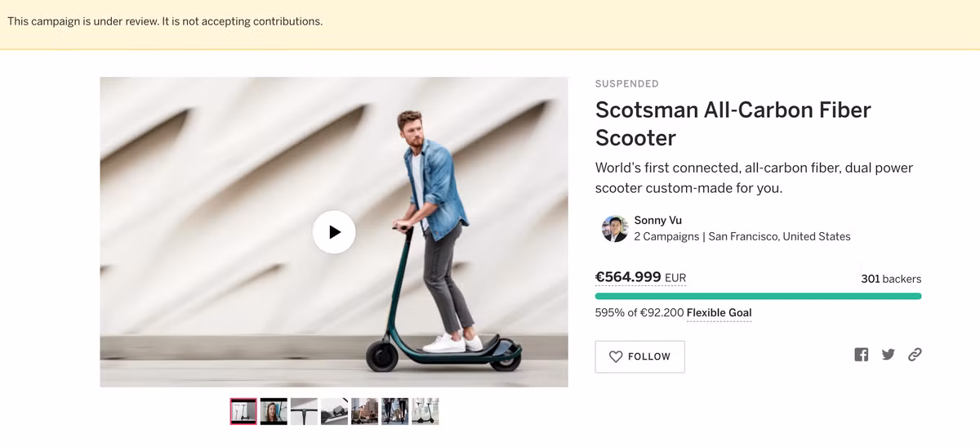Select the legs on scooters thumbnail
Viewport: 980px width, 448px height.
(x=394, y=411)
